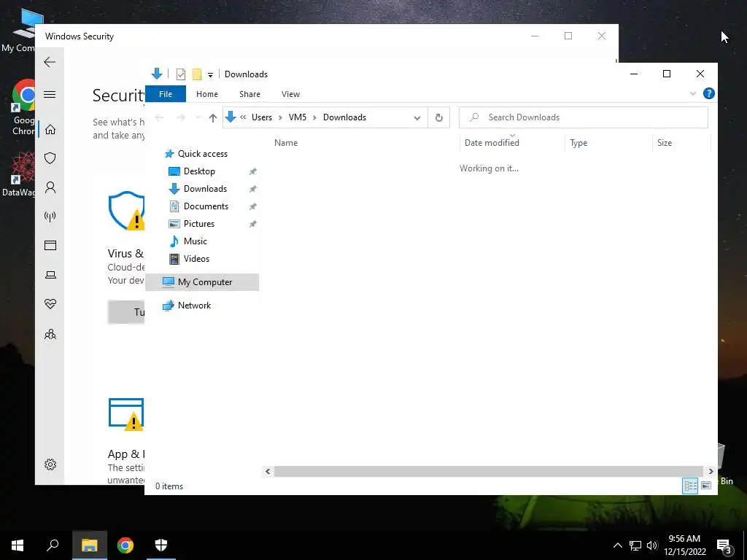Open Firewall & network protection antenna icon

pyautogui.click(x=50, y=217)
